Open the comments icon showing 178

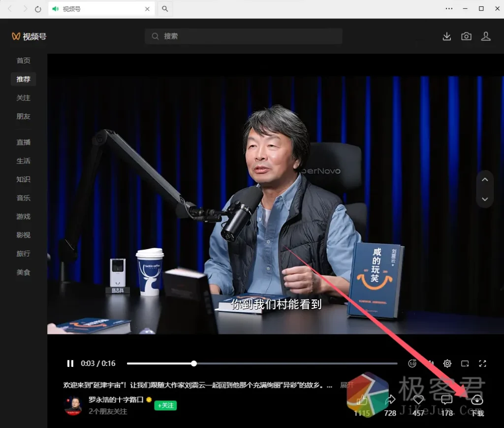pyautogui.click(x=447, y=401)
